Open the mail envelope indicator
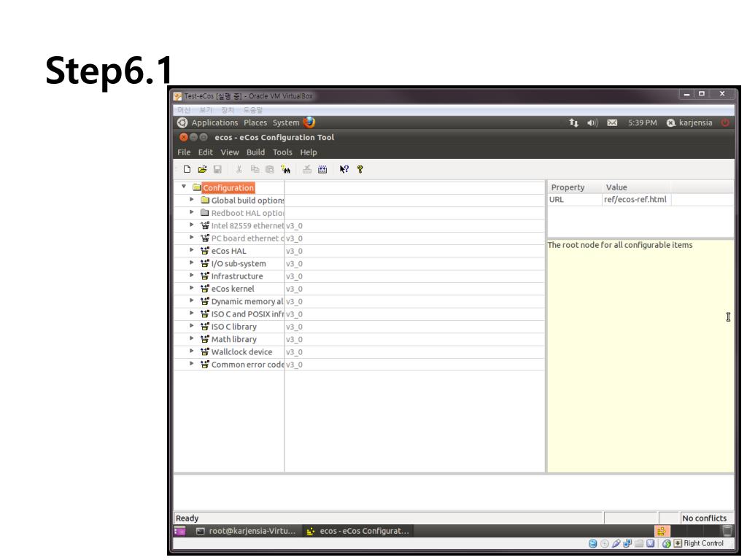Screen dimensions: 747x560 [612, 122]
